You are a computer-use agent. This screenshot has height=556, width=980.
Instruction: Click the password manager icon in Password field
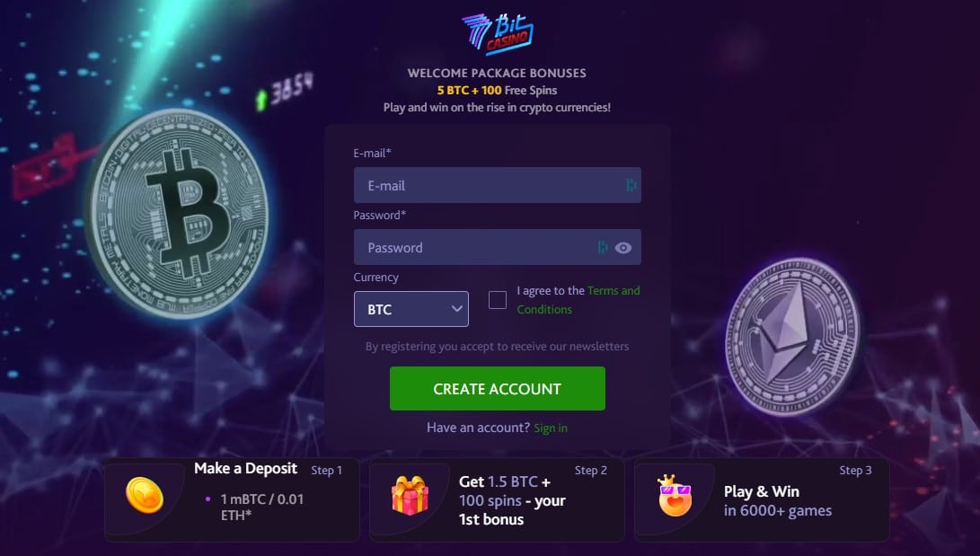tap(603, 247)
